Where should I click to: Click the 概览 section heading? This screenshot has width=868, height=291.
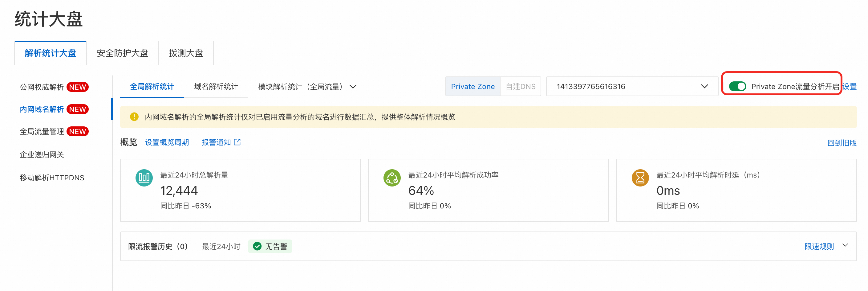tap(129, 142)
